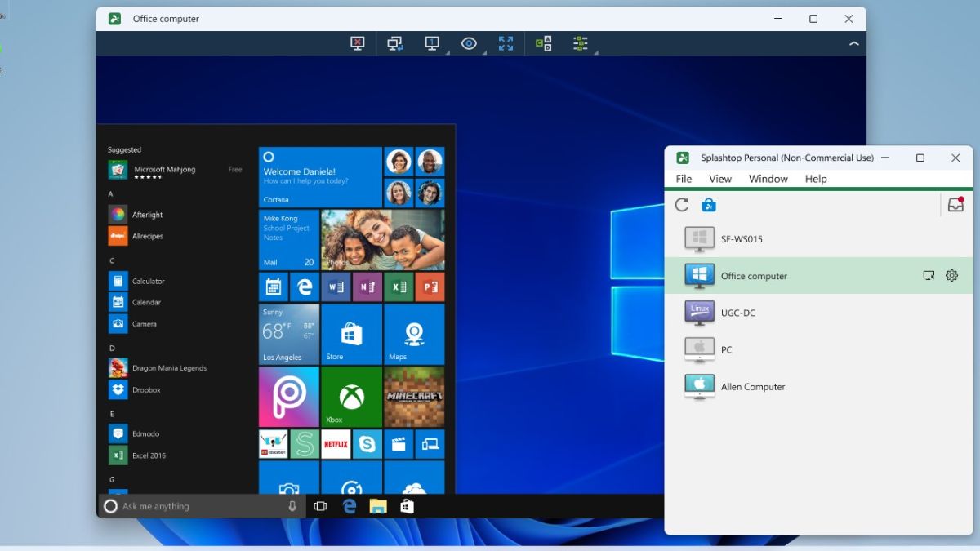This screenshot has width=980, height=551.
Task: Open the Skype tile
Action: pyautogui.click(x=367, y=444)
